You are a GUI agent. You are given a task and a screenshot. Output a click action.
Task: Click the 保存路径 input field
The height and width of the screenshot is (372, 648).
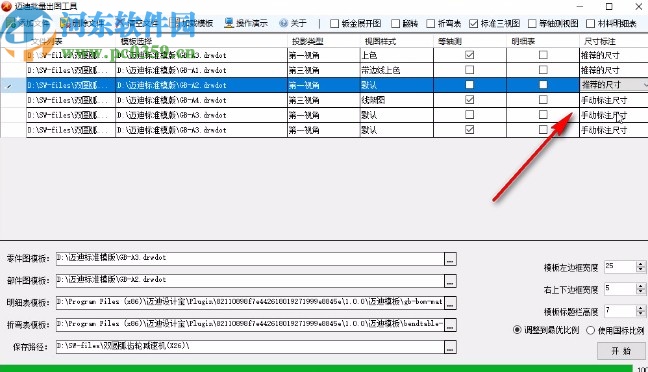click(250, 347)
